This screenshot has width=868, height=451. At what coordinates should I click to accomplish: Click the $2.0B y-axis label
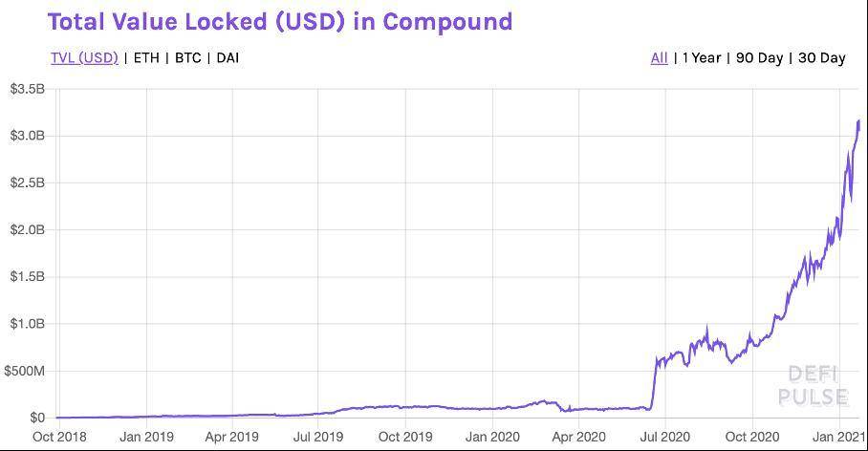click(x=26, y=229)
